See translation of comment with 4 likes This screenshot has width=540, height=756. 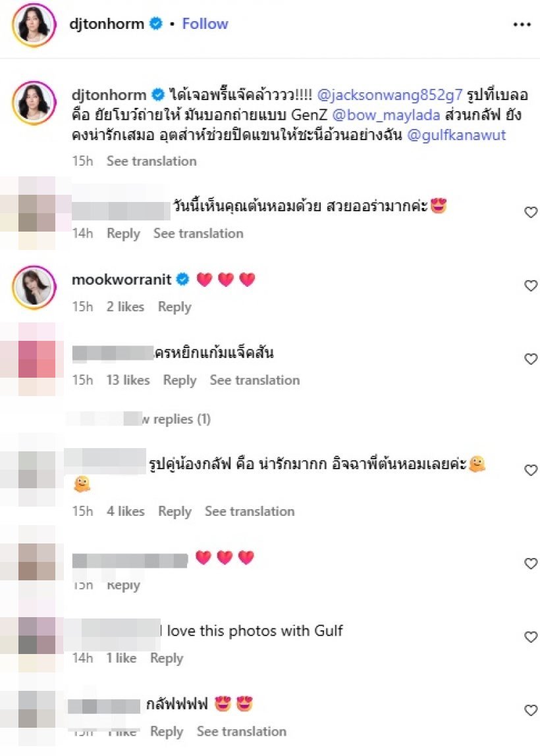pos(250,511)
